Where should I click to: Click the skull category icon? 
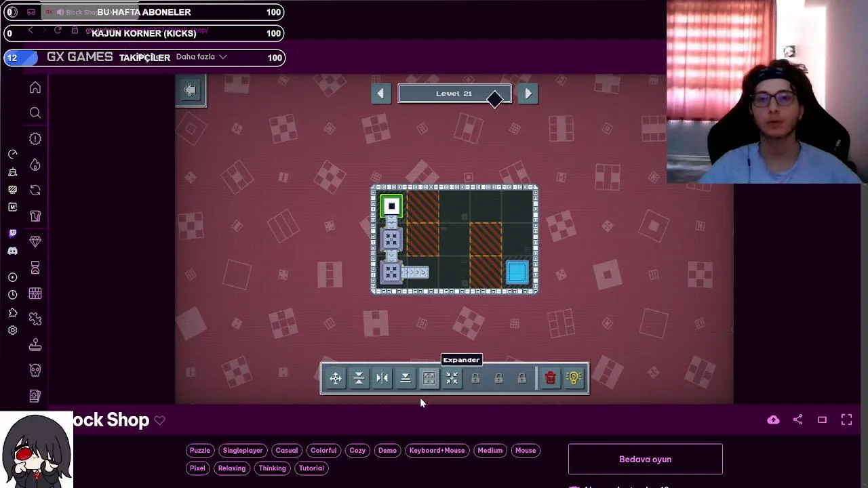pyautogui.click(x=35, y=370)
